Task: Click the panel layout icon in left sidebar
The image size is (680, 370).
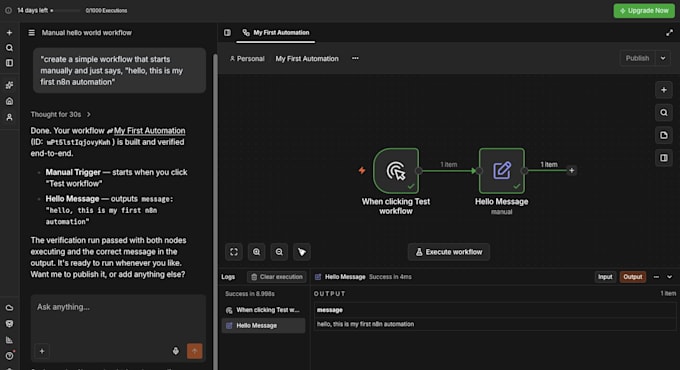Action: point(9,63)
